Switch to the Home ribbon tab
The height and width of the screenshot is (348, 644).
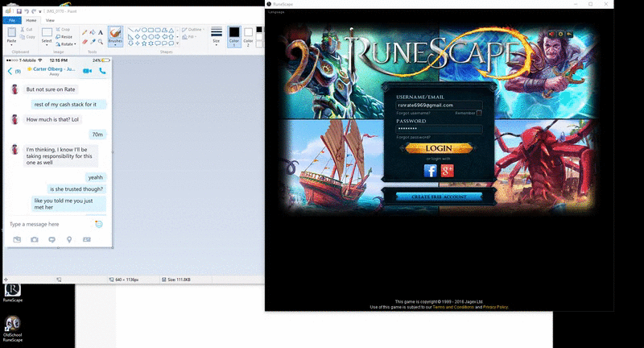pos(31,20)
